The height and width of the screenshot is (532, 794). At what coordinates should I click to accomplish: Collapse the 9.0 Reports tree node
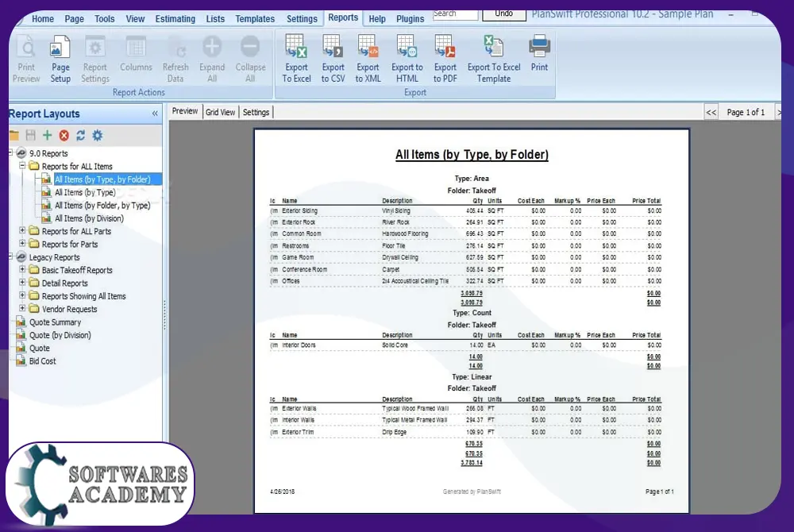coord(10,152)
